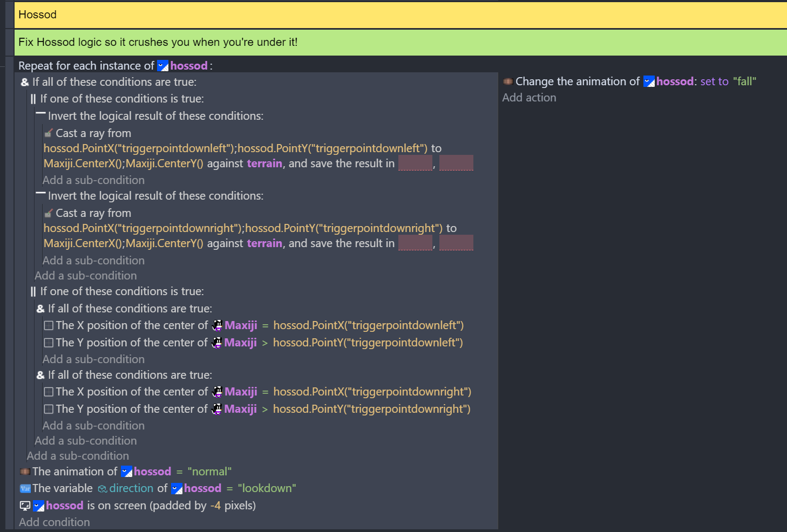Click 'Add condition' at the bottom of the event

(x=55, y=522)
